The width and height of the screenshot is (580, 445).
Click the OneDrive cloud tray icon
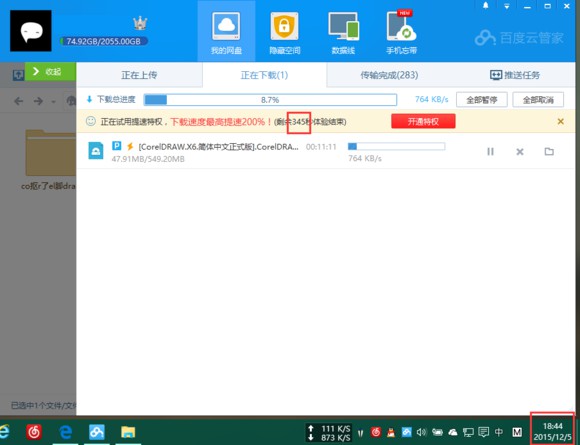(453, 432)
